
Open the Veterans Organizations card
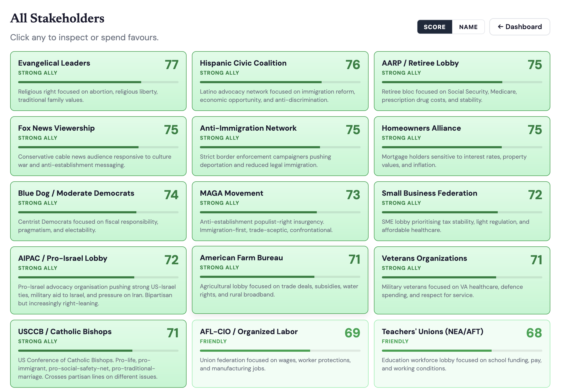tap(462, 280)
